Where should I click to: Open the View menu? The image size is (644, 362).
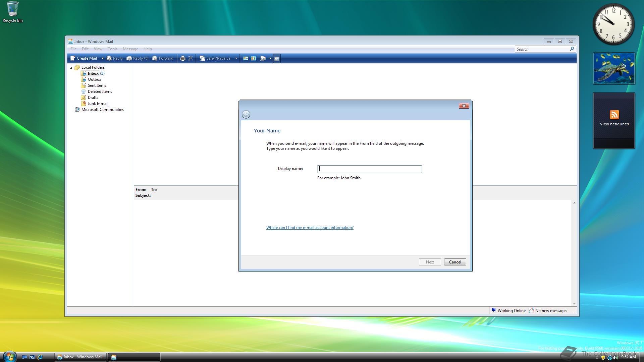point(98,49)
